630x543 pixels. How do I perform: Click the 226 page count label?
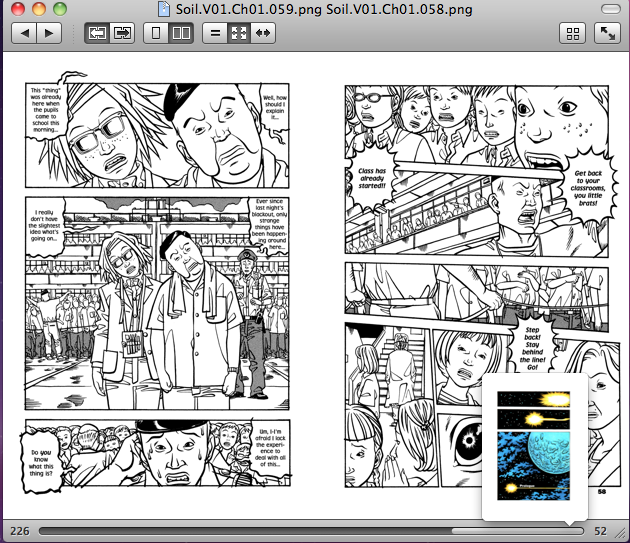[18, 531]
